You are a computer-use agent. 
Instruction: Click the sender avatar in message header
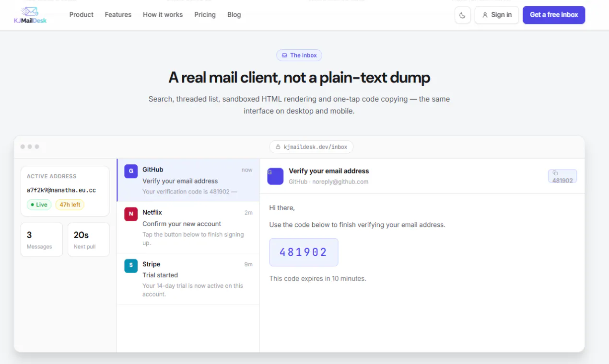[x=275, y=176]
